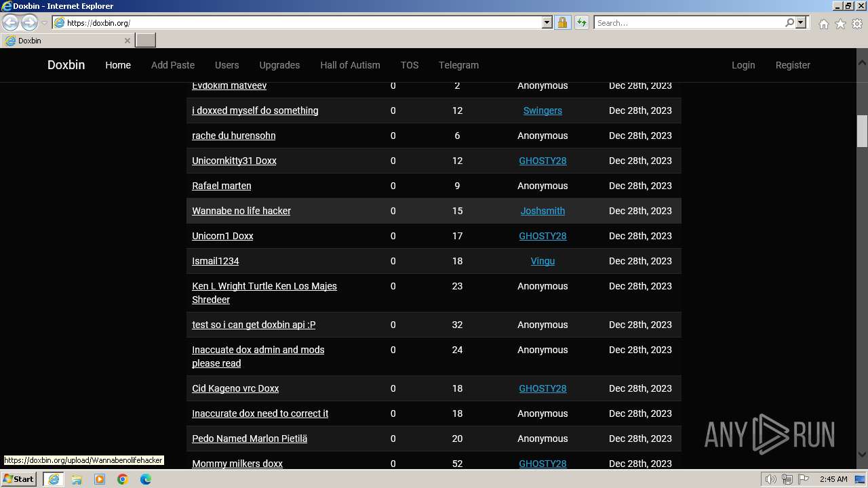Click the address bar URL field
868x488 pixels.
point(302,22)
